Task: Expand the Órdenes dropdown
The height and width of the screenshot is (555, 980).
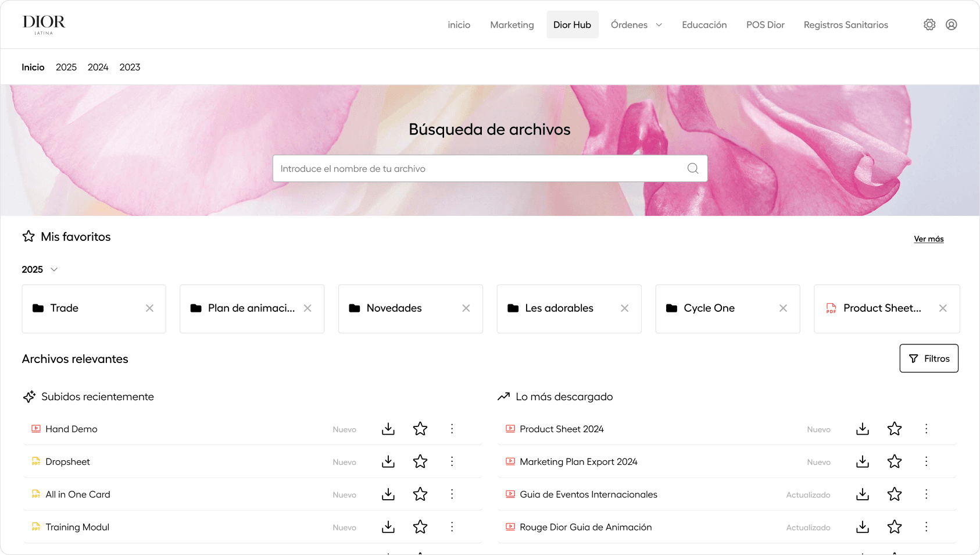Action: 636,24
